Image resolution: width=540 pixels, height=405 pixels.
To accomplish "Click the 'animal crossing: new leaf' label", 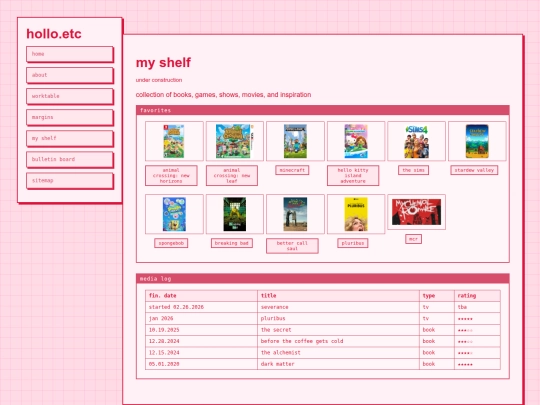I will click(232, 176).
